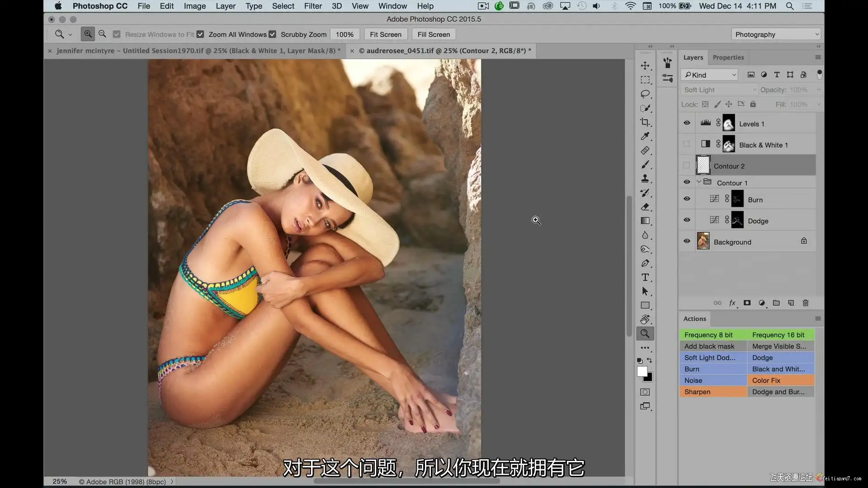Select the Hand tool
Image resolution: width=868 pixels, height=488 pixels.
tap(645, 319)
